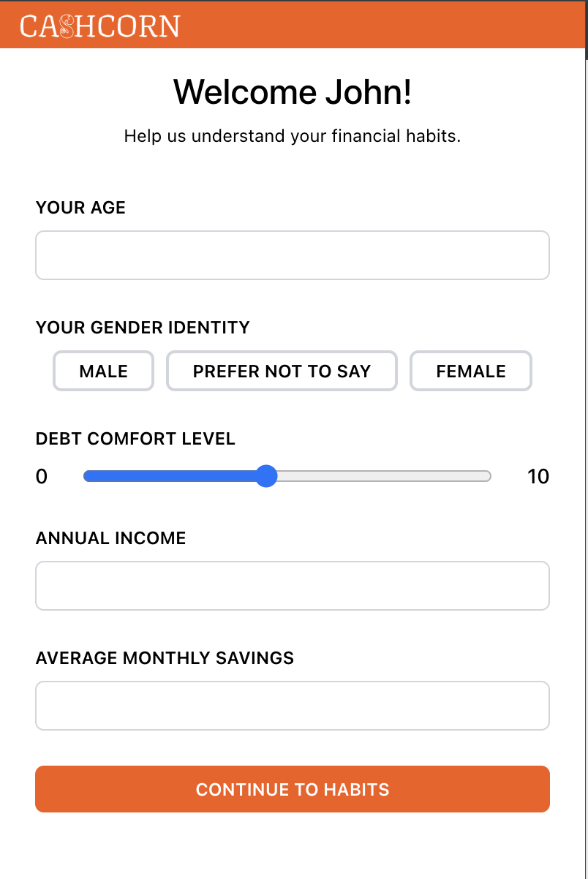Click the Annual Income field label
Screen dimensions: 588x879
110,538
